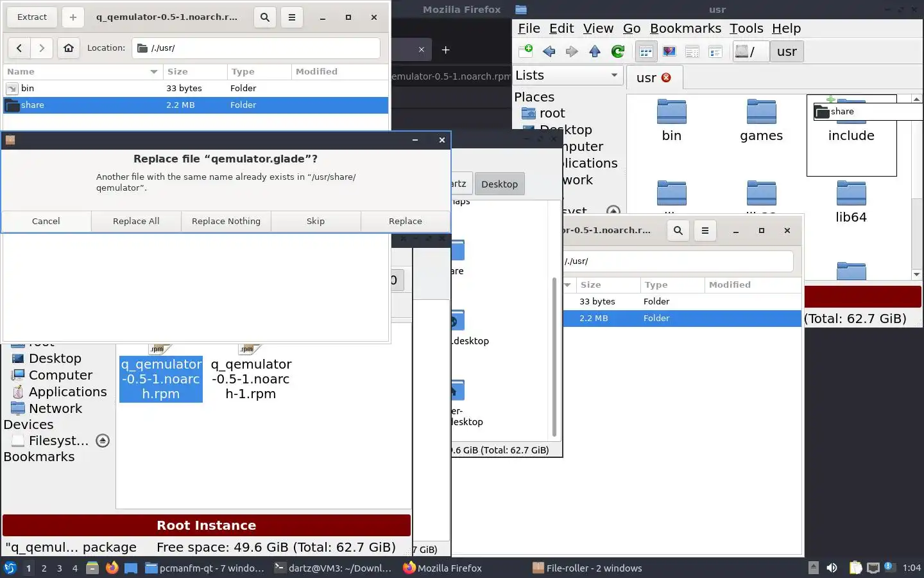Select q_qemulator-0.5-1.noarch-1.rpm file

point(251,379)
